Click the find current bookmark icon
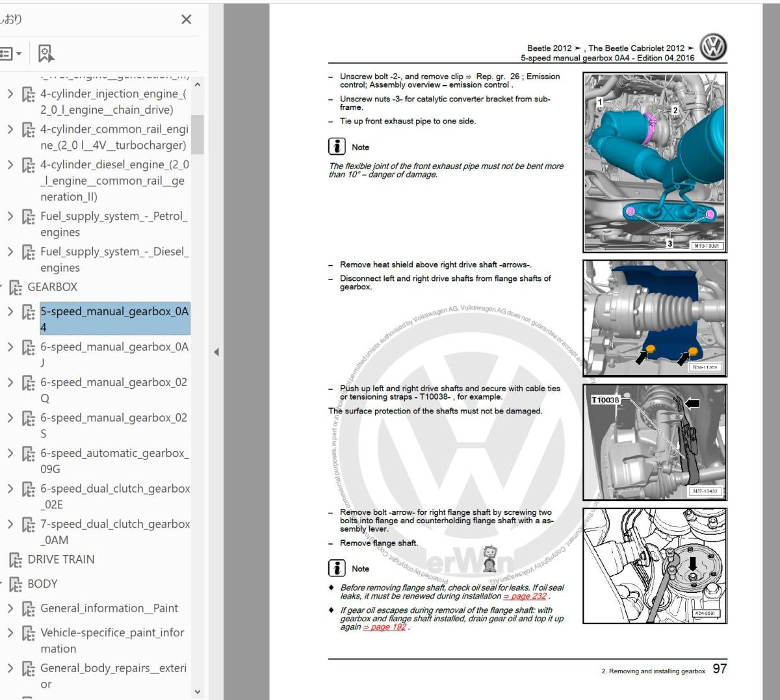 (45, 53)
